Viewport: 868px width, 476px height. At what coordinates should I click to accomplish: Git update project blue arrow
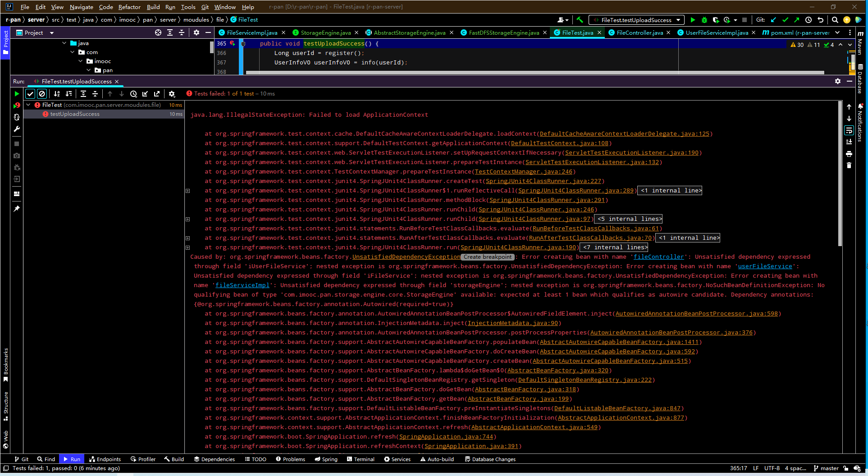point(773,20)
